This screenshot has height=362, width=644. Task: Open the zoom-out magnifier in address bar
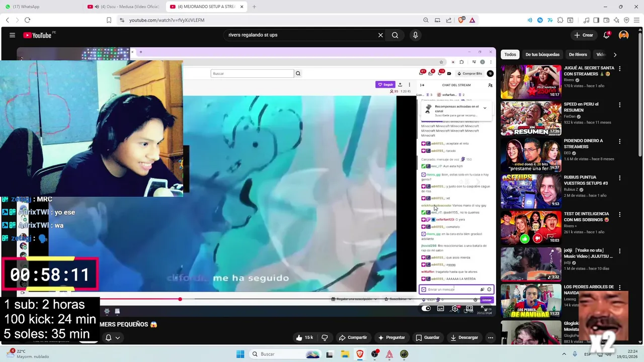[x=426, y=20]
